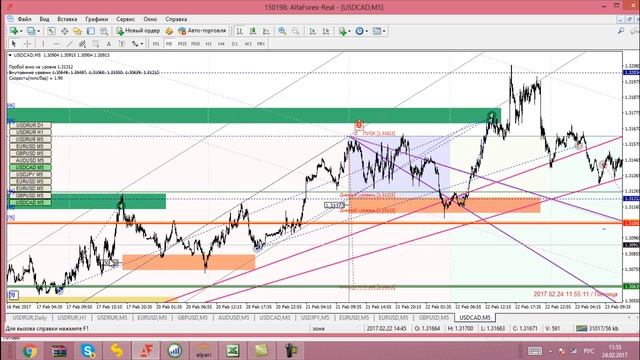The width and height of the screenshot is (640, 360).
Task: Open Skype from the taskbar
Action: pos(88,351)
